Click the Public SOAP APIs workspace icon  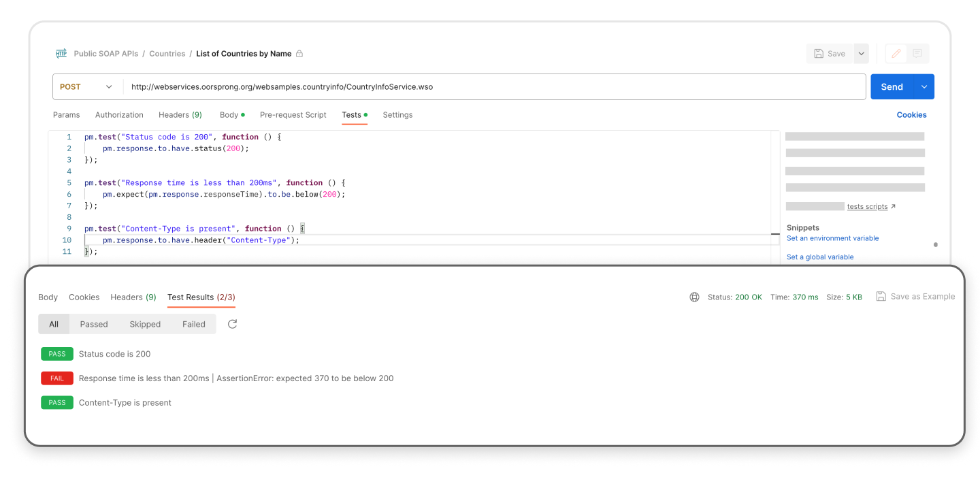pyautogui.click(x=61, y=53)
